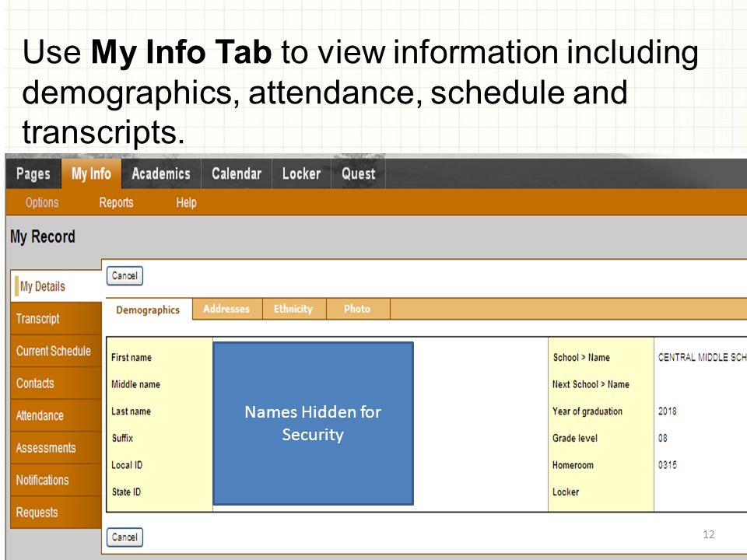Open the Calendar tab
This screenshot has width=747, height=560.
[x=237, y=173]
